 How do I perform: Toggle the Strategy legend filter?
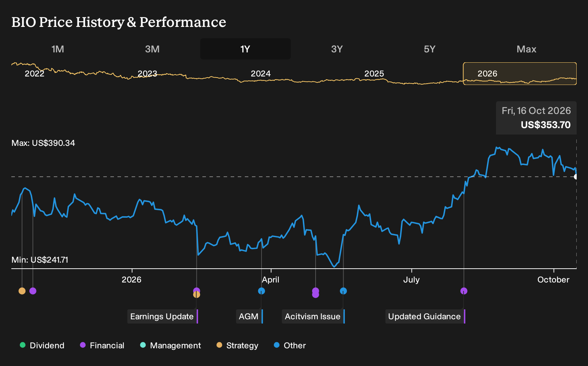click(237, 345)
